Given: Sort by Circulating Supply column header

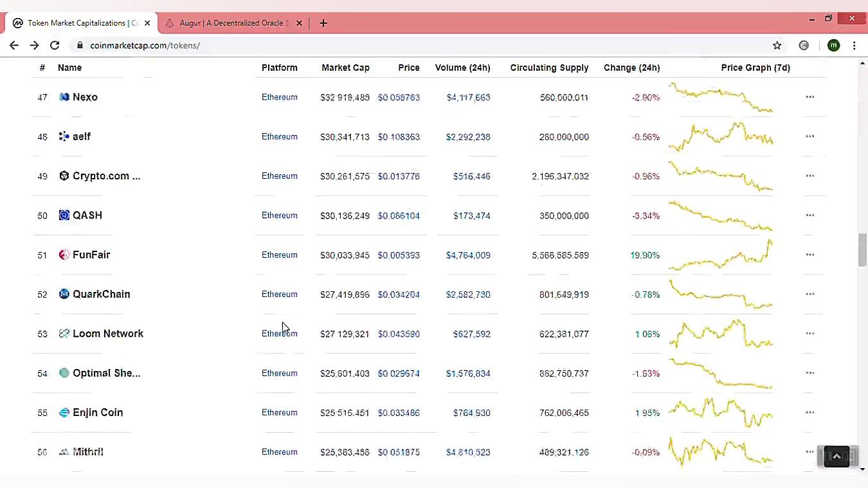Looking at the screenshot, I should point(549,68).
